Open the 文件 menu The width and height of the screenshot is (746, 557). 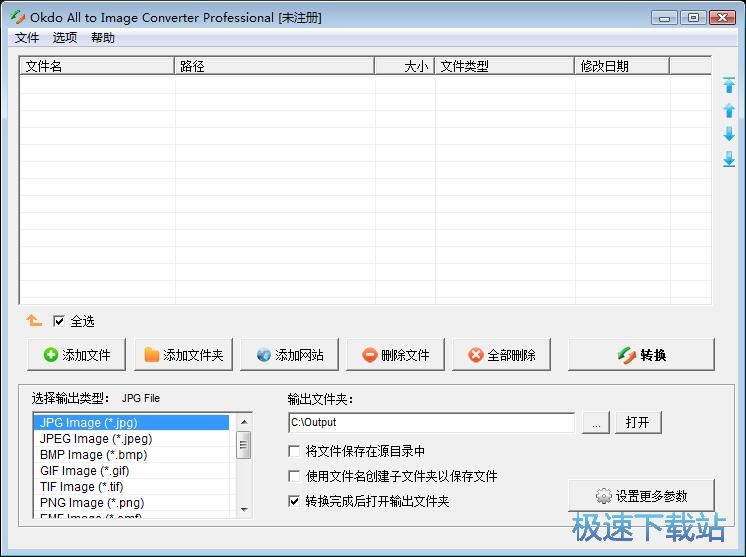(x=27, y=38)
